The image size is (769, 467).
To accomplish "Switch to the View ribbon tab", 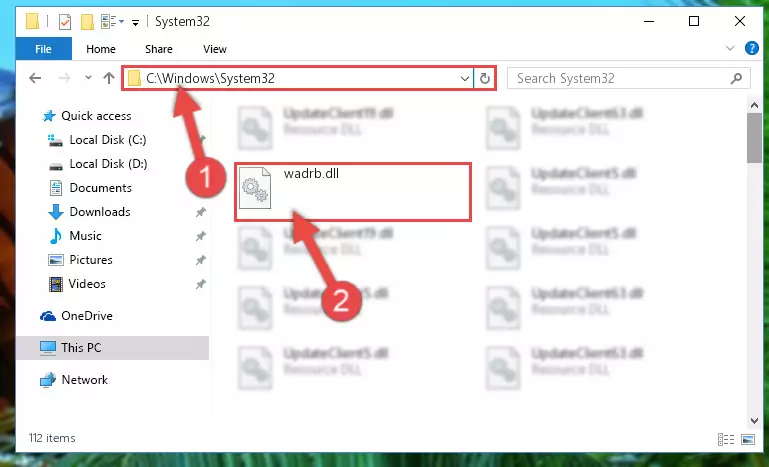I will pyautogui.click(x=215, y=49).
